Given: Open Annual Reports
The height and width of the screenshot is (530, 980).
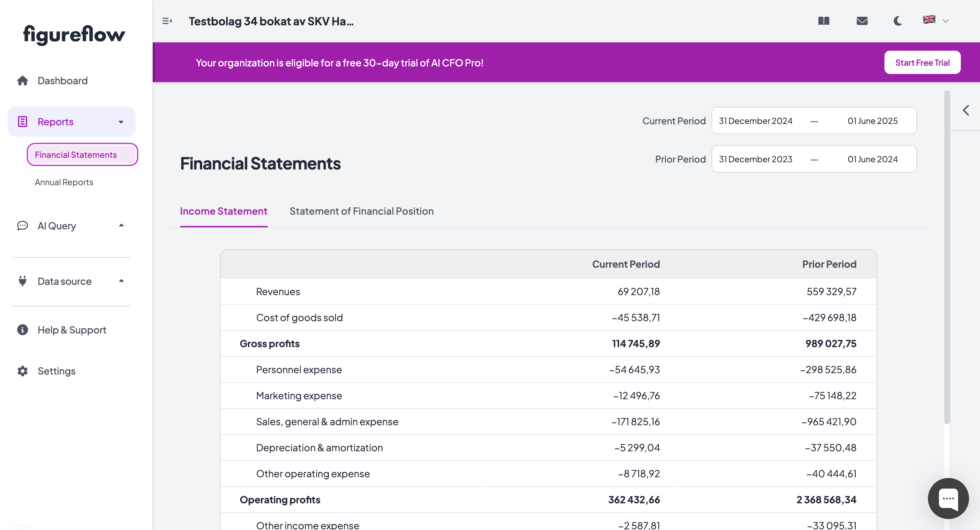Looking at the screenshot, I should [64, 182].
